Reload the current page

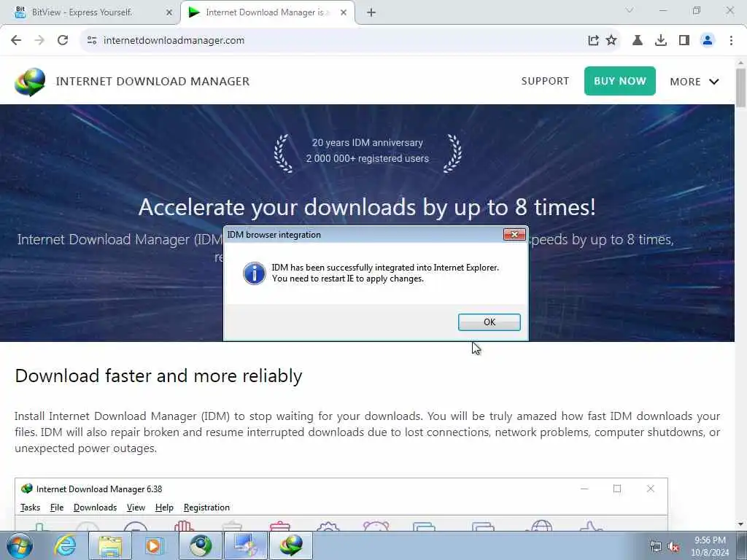coord(63,41)
